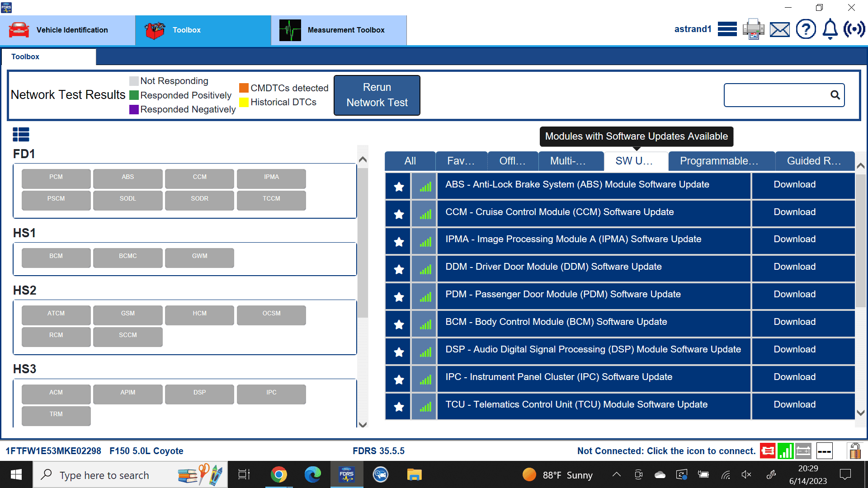Click the red vehicle connection icon in status bar

768,450
